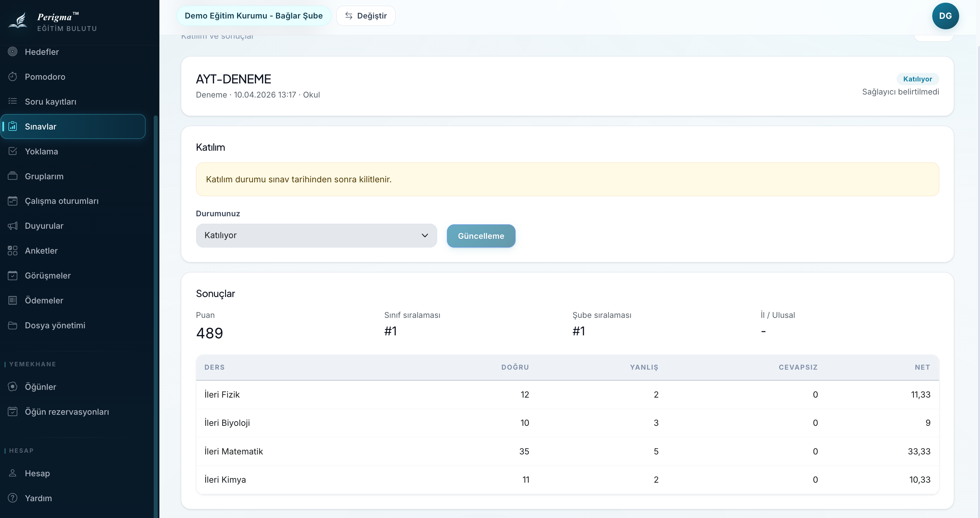Viewport: 980px width, 518px height.
Task: Open the Demo Eğitim Kurumu branch selector
Action: [253, 16]
